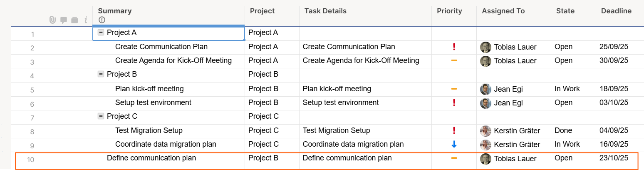Click low priority arrow for Coordinate data migration plan
The width and height of the screenshot is (644, 170).
click(x=454, y=145)
